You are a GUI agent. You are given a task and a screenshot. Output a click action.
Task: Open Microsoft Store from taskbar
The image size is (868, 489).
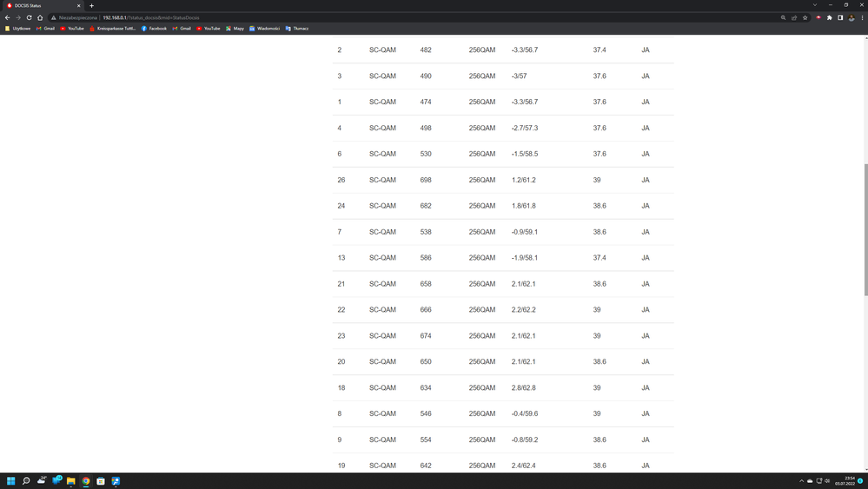pyautogui.click(x=101, y=480)
